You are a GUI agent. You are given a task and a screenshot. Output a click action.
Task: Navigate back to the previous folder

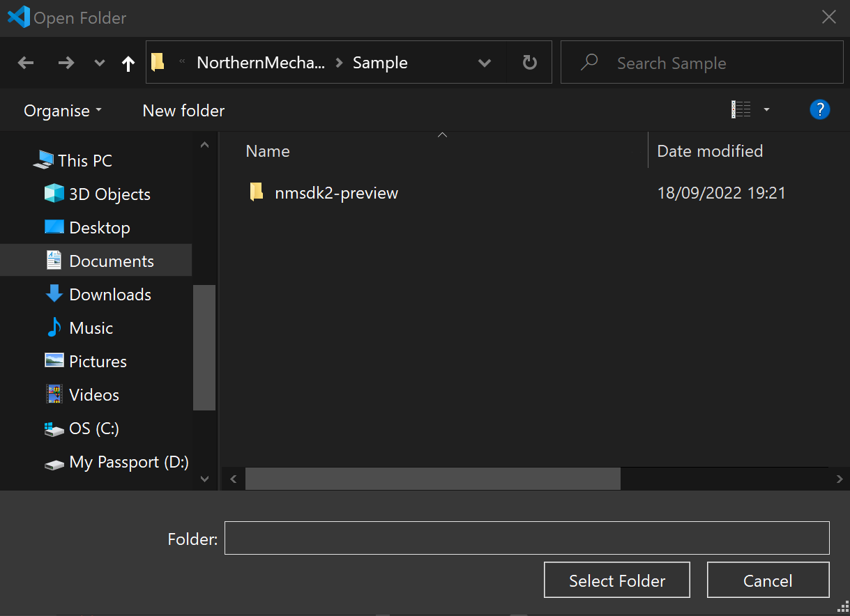[x=25, y=62]
